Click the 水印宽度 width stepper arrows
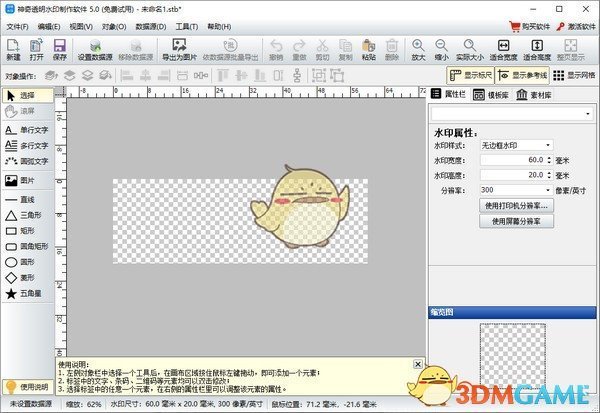This screenshot has width=600, height=413. [x=549, y=160]
